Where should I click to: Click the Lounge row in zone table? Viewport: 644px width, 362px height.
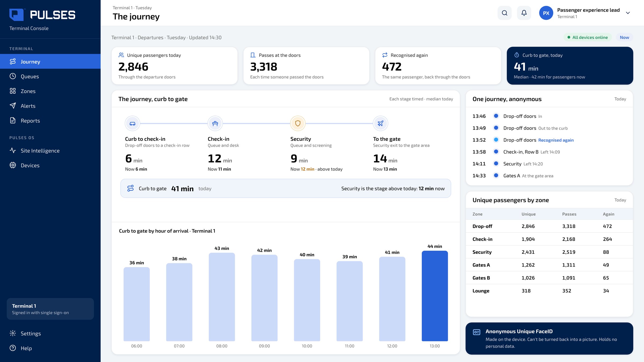(x=549, y=291)
